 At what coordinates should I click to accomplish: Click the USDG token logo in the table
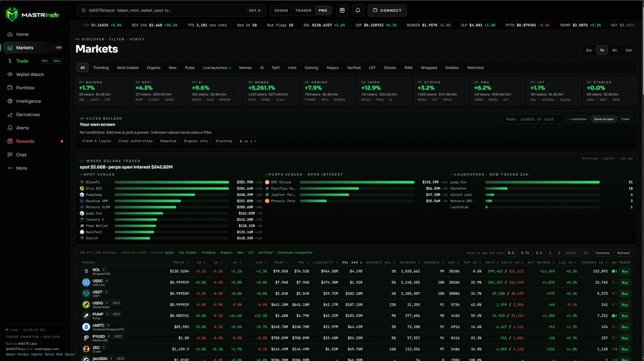(x=86, y=304)
